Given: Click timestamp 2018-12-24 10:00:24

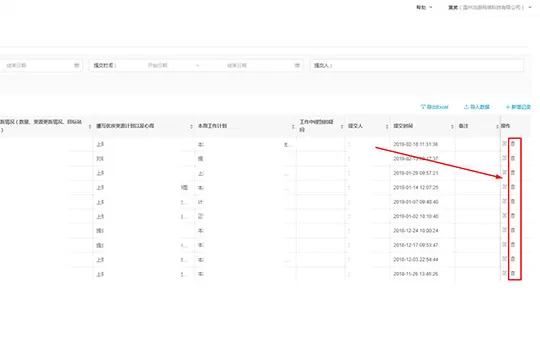Looking at the screenshot, I should pos(416,230).
